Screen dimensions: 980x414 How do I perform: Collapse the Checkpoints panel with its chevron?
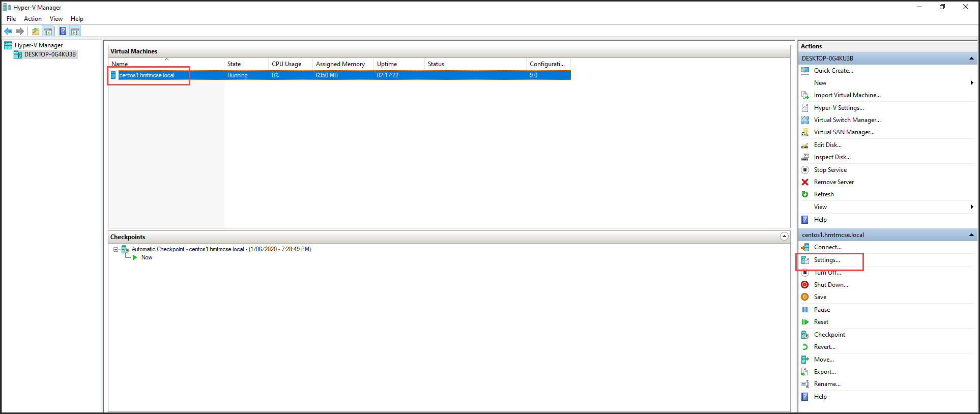click(x=784, y=236)
